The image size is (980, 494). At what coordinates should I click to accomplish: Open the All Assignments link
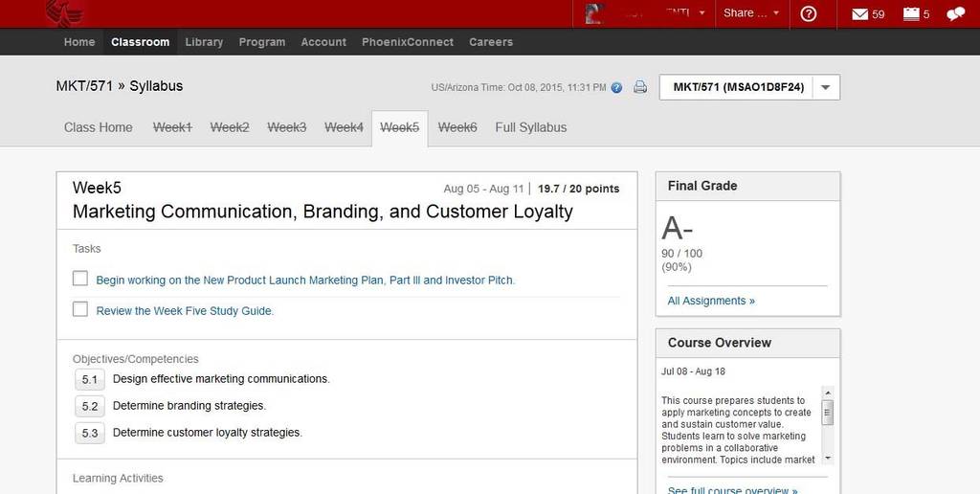click(x=711, y=301)
